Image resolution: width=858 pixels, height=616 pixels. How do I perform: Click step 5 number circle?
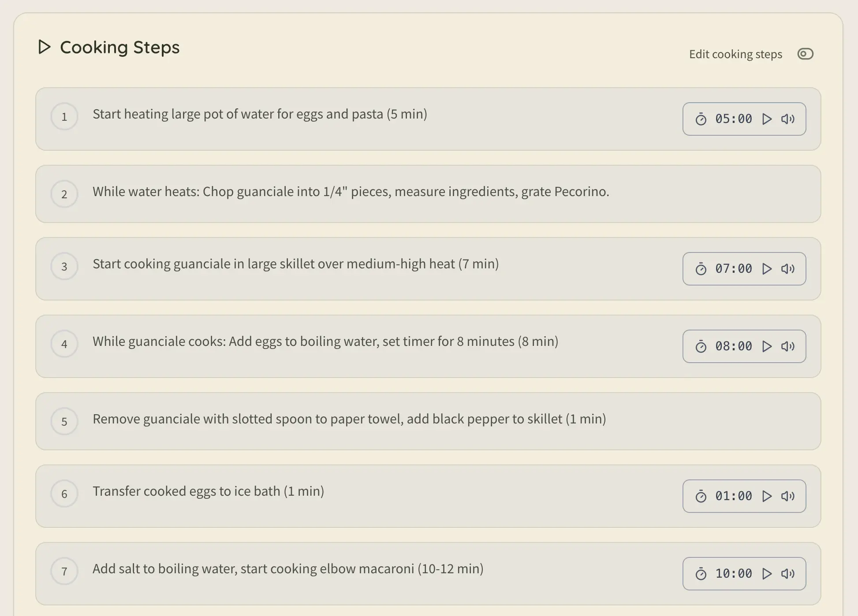(64, 422)
